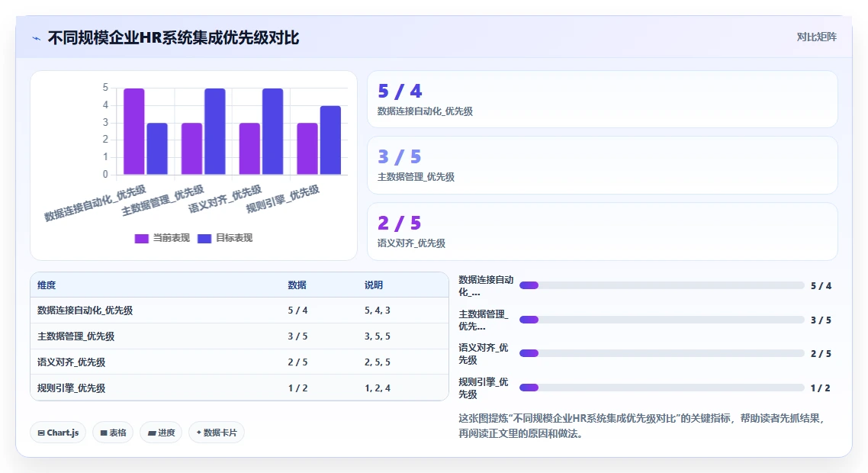Open the 3 / 5 主数据管理 card
The width and height of the screenshot is (868, 473).
click(603, 165)
